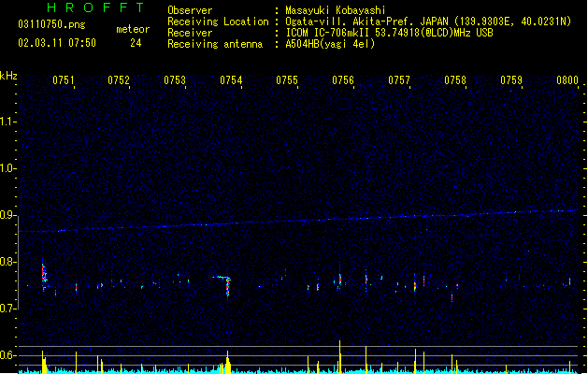Click the 0757 time marker
The height and width of the screenshot is (374, 588).
pyautogui.click(x=399, y=80)
